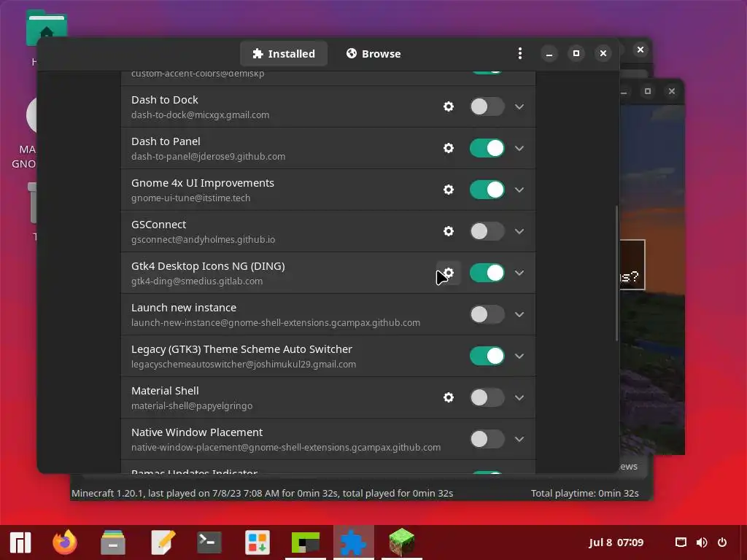Open settings for Dash to Dock
Viewport: 747px width, 560px height.
click(449, 106)
